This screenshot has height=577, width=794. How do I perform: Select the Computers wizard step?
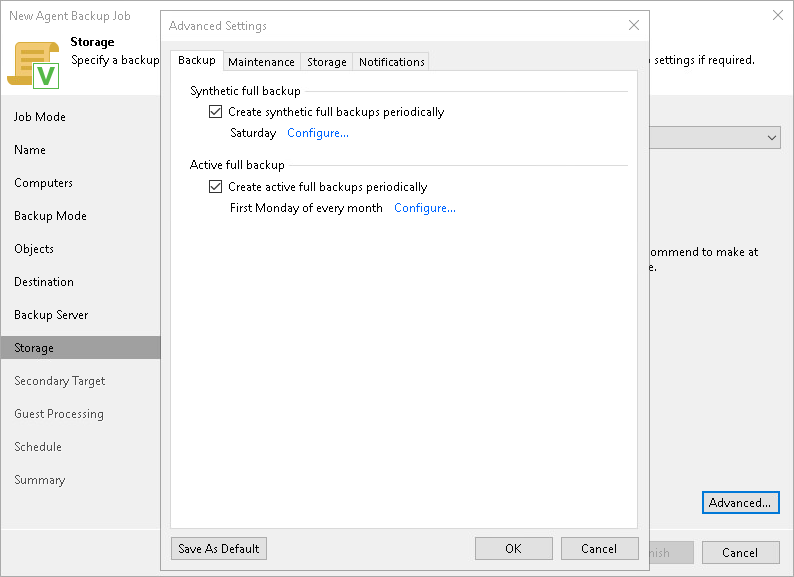coord(44,183)
